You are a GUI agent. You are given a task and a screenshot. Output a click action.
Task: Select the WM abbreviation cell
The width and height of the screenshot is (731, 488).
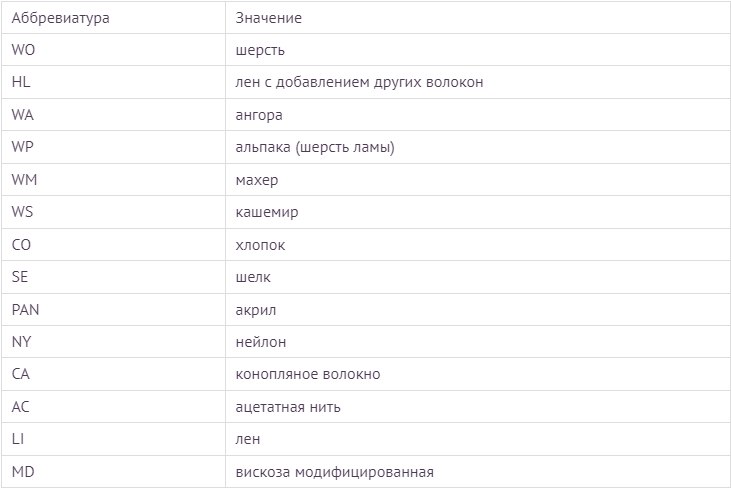[113, 179]
